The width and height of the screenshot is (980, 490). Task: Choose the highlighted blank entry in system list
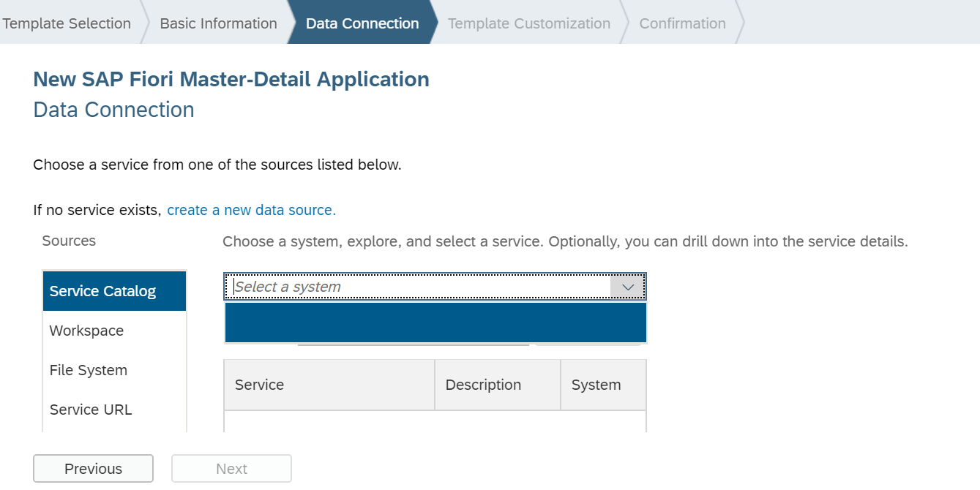(435, 323)
